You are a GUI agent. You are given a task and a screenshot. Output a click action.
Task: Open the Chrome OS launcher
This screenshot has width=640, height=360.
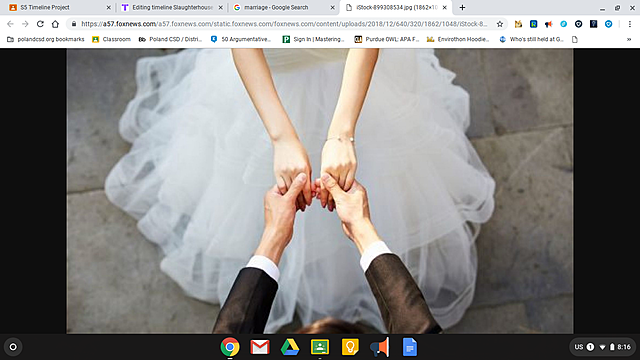13,347
